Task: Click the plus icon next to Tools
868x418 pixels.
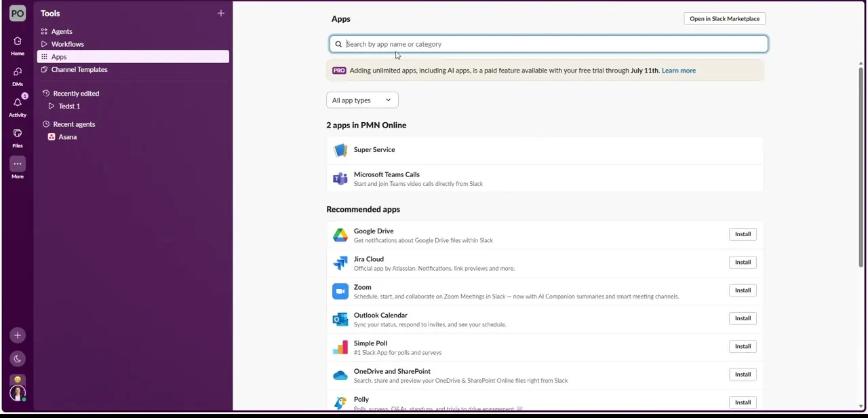Action: point(220,13)
